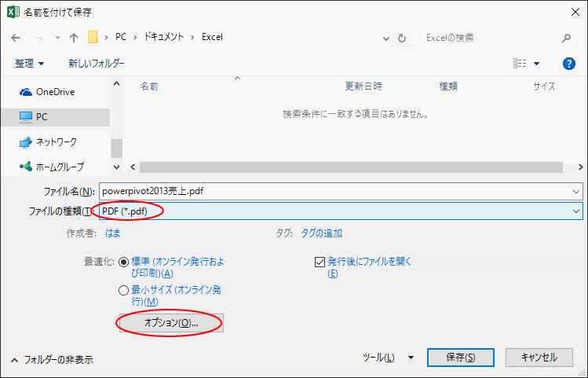This screenshot has height=378, width=588.
Task: Select ドキュメント in the address path
Action: pos(164,37)
